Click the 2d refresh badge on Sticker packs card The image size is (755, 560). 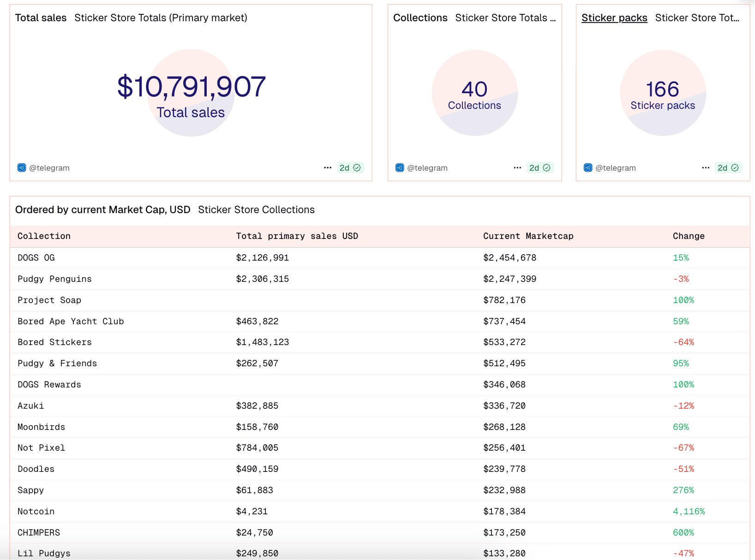728,168
